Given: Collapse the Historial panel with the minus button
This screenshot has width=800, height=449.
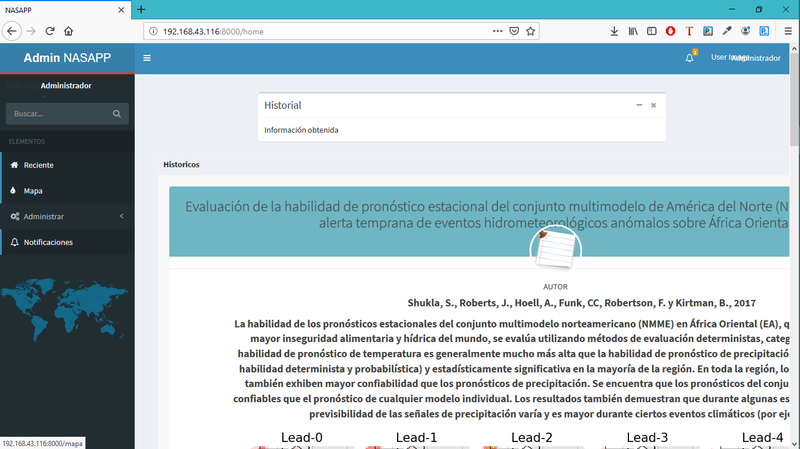Looking at the screenshot, I should [x=639, y=105].
